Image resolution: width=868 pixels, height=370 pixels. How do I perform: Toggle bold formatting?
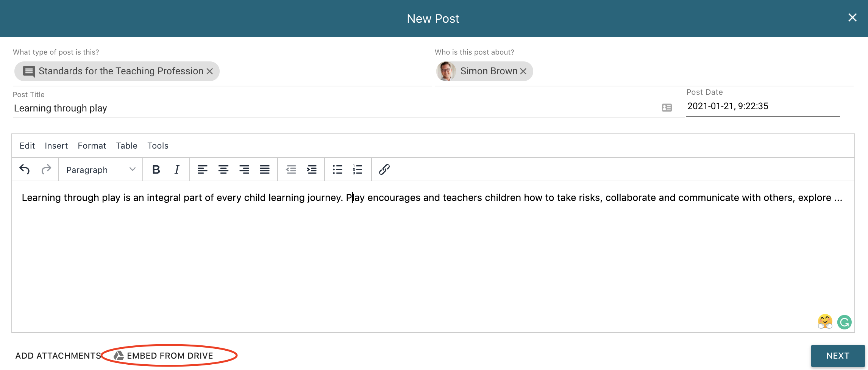click(x=156, y=169)
